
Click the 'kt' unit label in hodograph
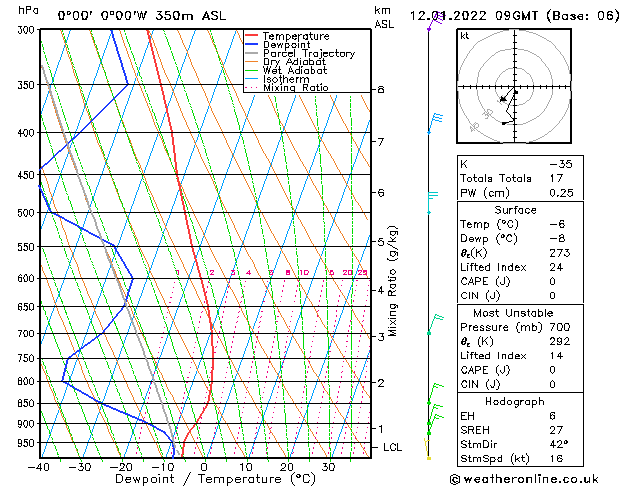[465, 36]
